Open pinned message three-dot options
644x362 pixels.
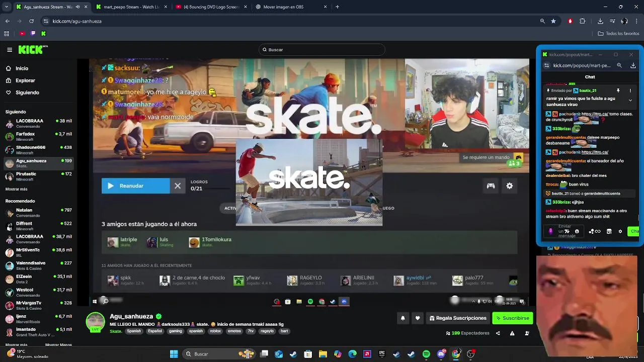coord(630,91)
